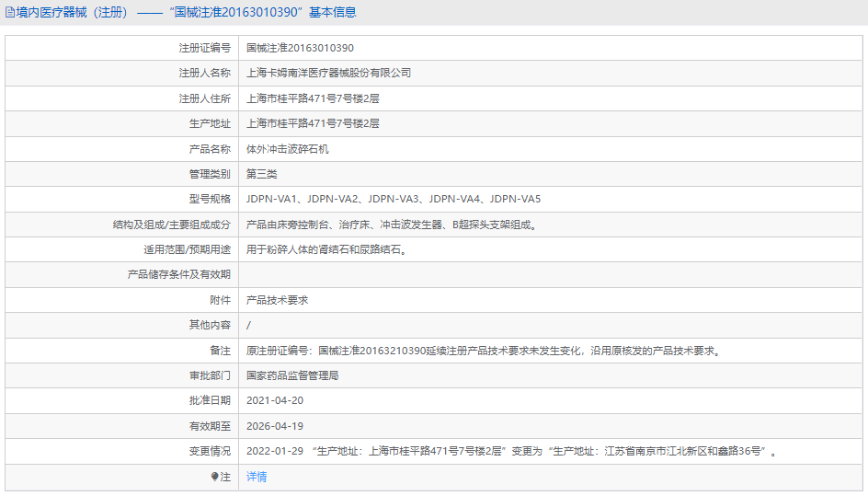The image size is (868, 496).
Task: Select registrant name 上海卡姆南洋医疗器械股份有限公司
Action: tap(329, 73)
